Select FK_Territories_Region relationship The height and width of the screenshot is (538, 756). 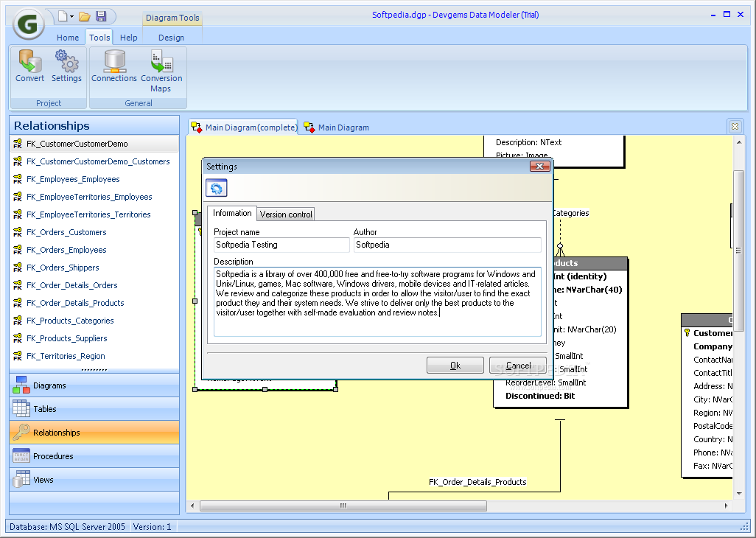[x=94, y=356]
